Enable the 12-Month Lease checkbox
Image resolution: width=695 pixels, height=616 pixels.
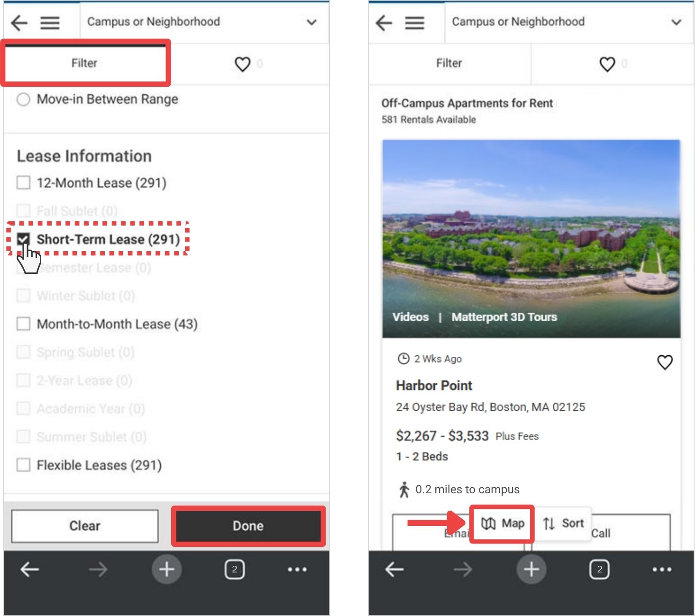click(x=23, y=182)
